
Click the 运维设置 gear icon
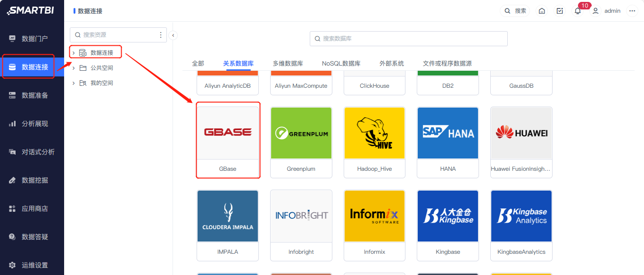pos(12,265)
